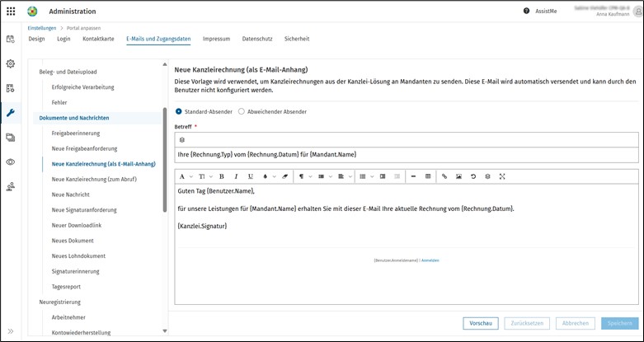Insert placeholder in editor toolbar
This screenshot has height=342, width=644.
487,176
